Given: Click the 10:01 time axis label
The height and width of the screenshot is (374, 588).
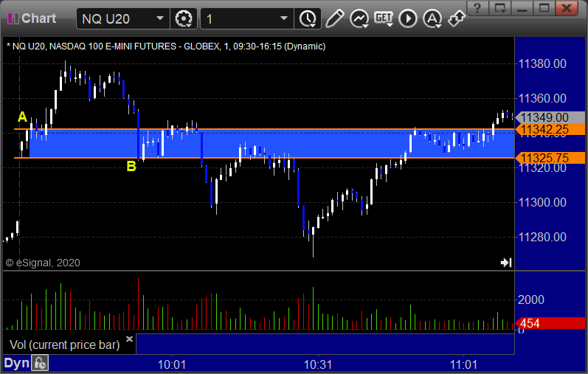Looking at the screenshot, I should pyautogui.click(x=172, y=364).
